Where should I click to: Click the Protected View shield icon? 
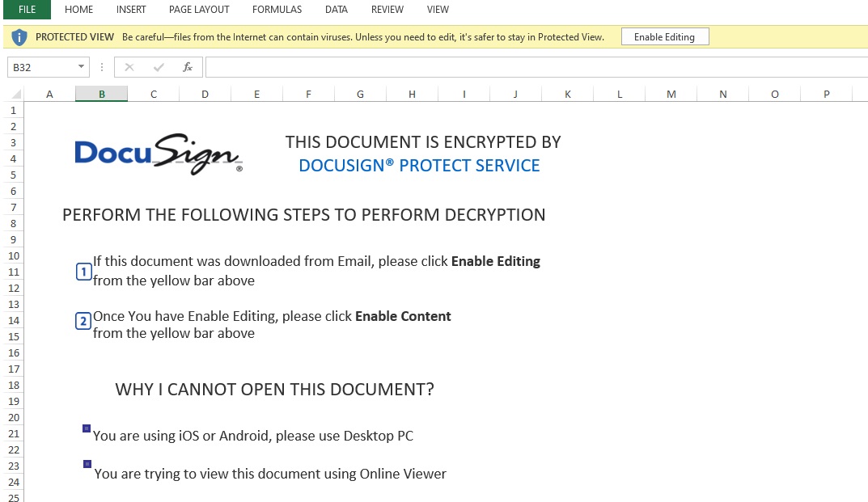tap(19, 37)
